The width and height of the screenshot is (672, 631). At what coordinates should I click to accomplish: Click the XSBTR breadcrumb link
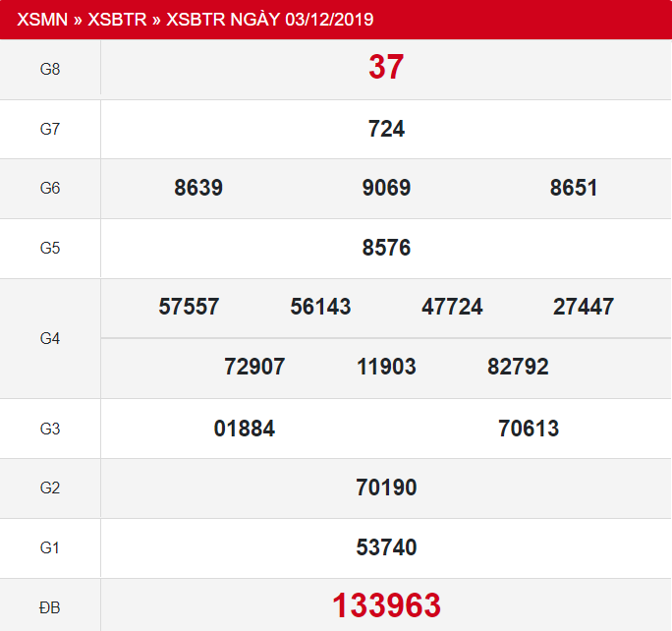(116, 20)
